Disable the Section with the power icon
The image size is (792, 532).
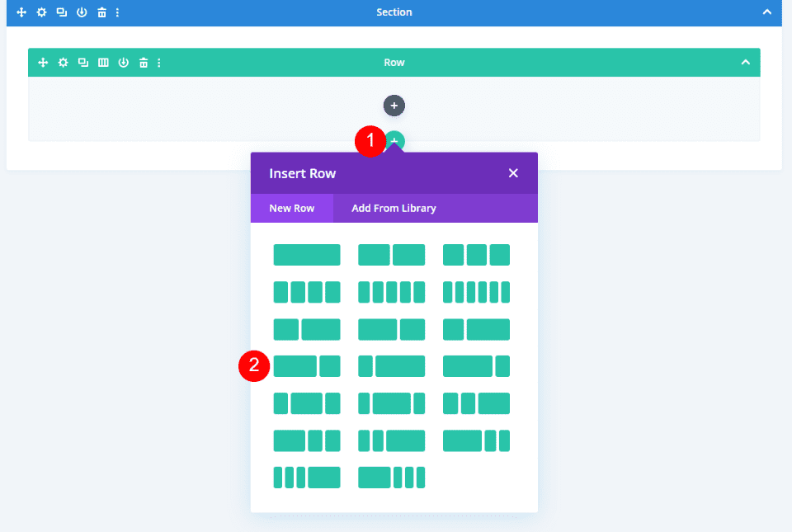click(80, 12)
